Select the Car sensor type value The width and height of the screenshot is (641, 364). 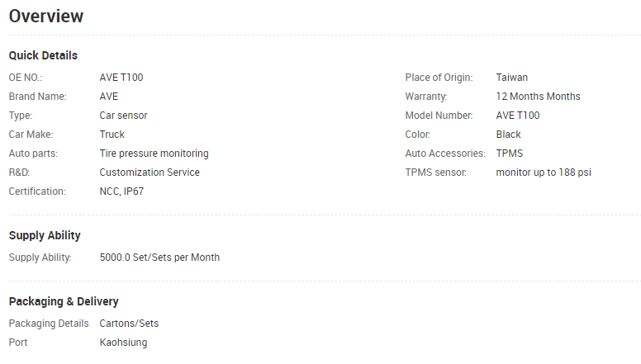[x=123, y=116]
